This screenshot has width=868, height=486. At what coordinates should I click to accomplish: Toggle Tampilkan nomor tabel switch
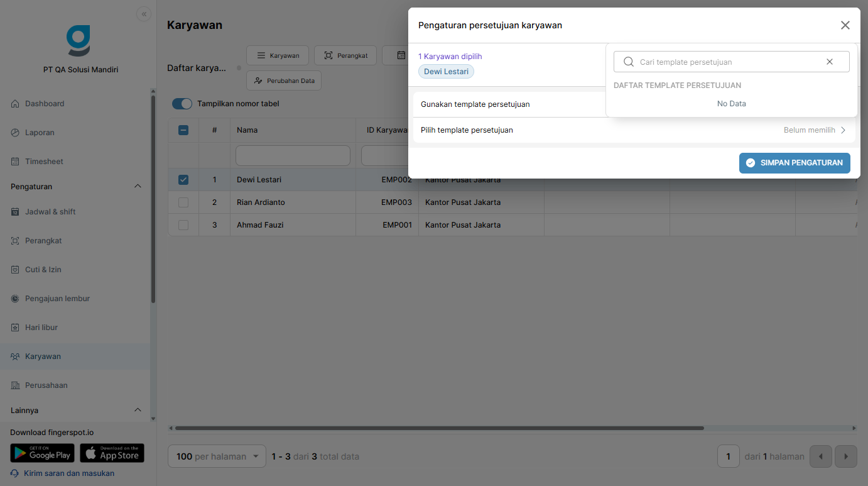(x=182, y=104)
